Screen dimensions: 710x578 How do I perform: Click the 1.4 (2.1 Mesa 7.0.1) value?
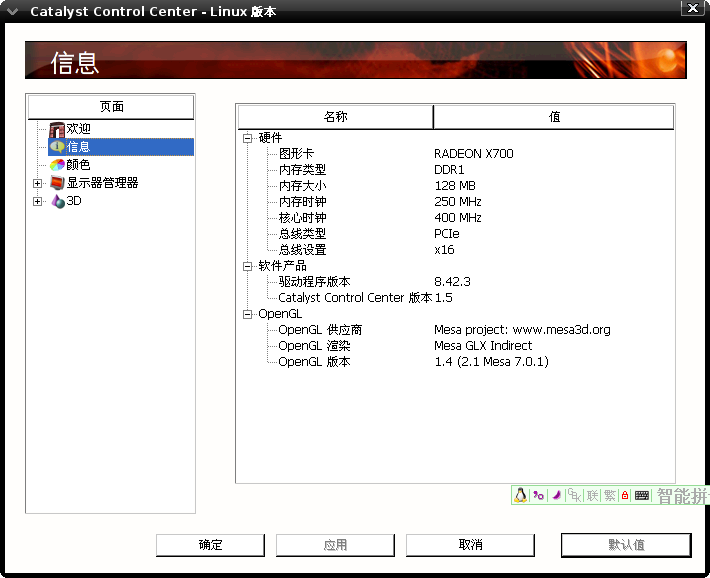click(491, 362)
